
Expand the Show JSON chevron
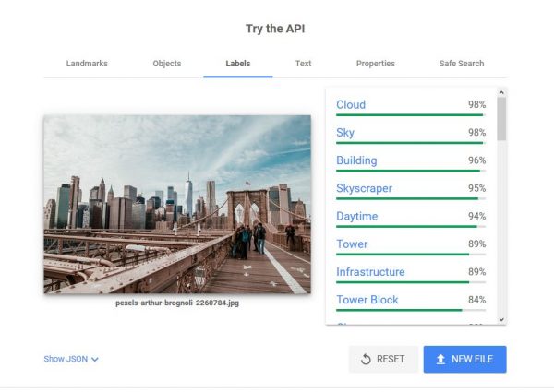[95, 359]
